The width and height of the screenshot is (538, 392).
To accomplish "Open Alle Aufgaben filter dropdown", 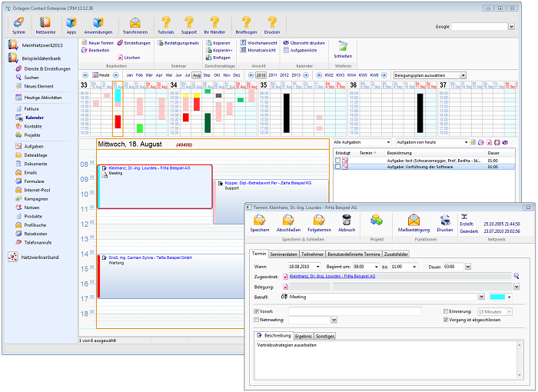I will coord(388,142).
